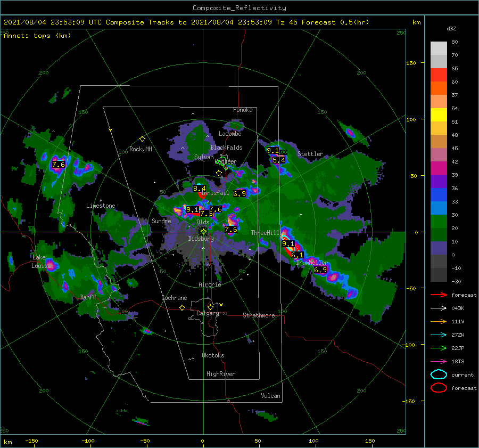Click the radar center marker above Didsbury

203,232
